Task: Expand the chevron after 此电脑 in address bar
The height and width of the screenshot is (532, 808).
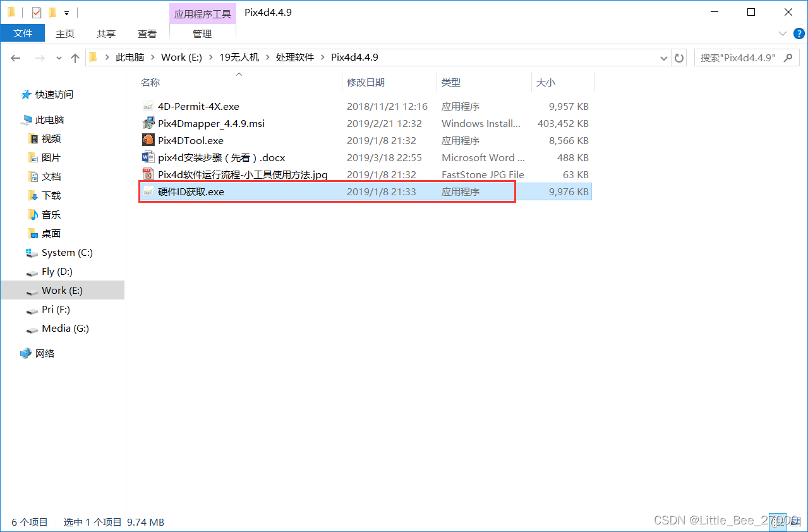Action: 152,57
